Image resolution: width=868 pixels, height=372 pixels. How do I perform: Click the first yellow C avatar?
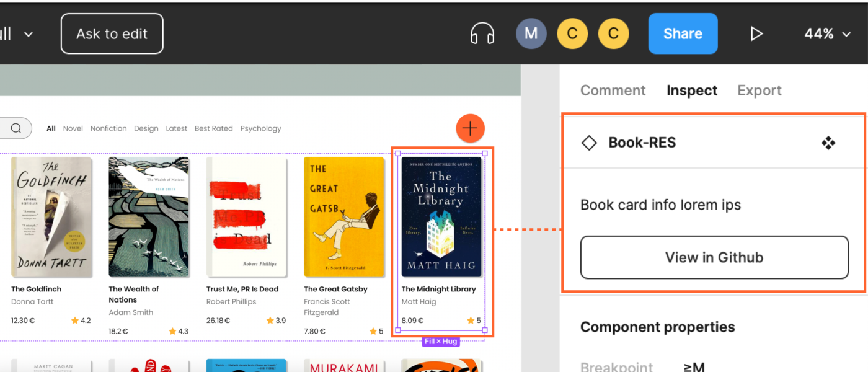[x=572, y=33]
